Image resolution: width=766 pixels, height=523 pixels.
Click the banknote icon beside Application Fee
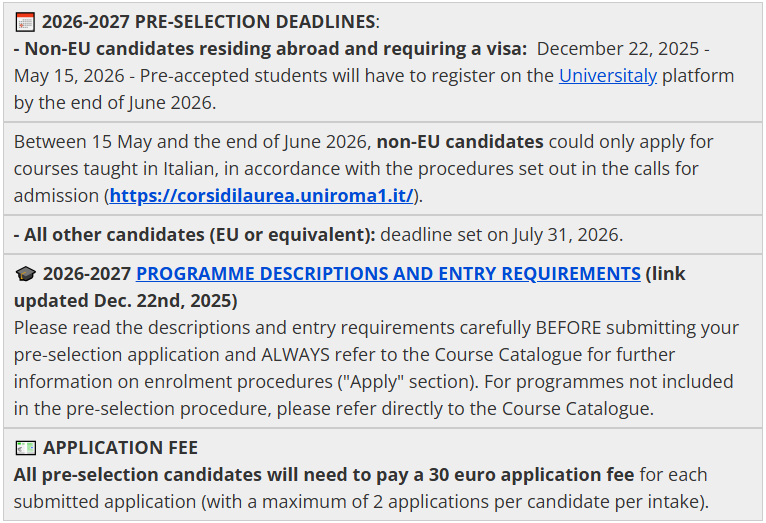[25, 448]
